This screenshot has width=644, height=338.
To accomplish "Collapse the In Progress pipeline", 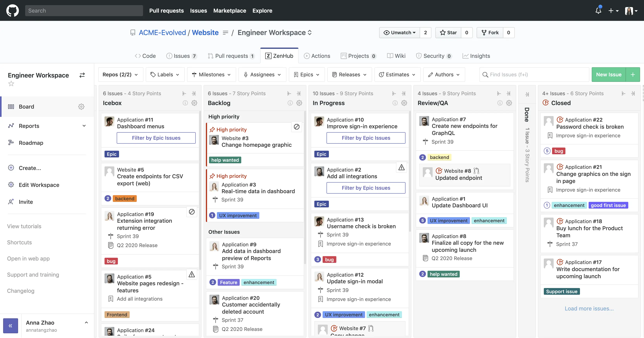I will pyautogui.click(x=404, y=93).
